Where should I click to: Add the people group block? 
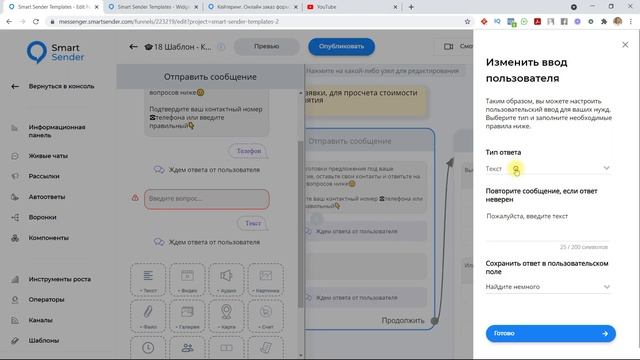[187, 348]
